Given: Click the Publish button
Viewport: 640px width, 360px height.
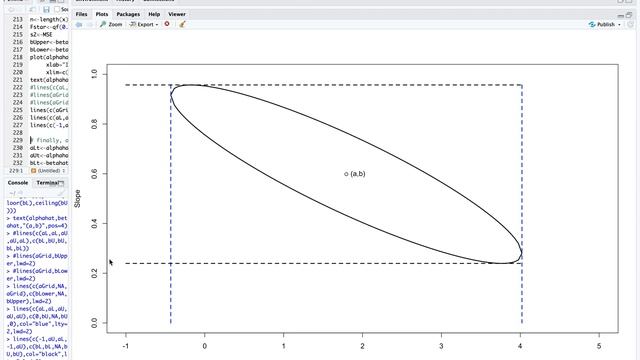Looking at the screenshot, I should (602, 24).
